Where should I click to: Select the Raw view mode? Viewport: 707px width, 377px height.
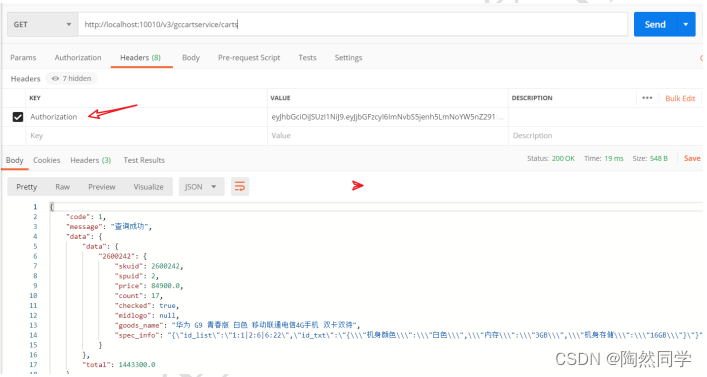(x=62, y=187)
